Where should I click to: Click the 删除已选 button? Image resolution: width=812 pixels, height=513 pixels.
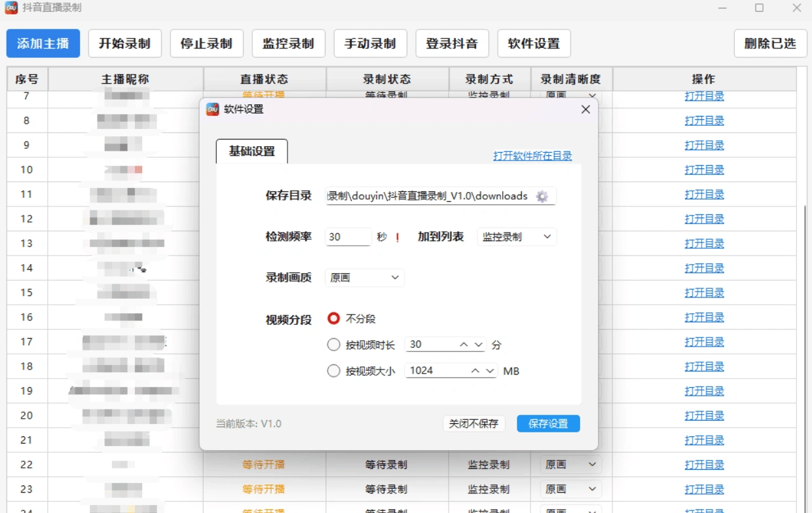click(x=770, y=44)
